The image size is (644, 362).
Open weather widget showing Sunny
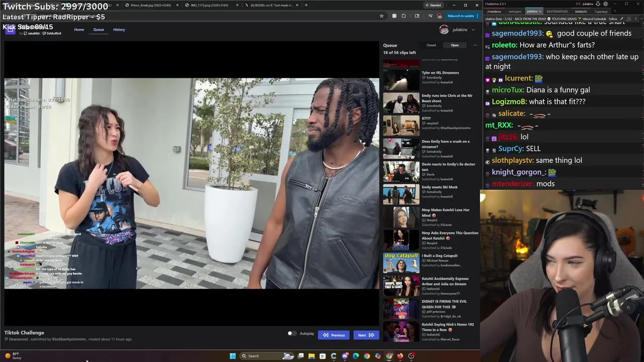pos(14,356)
